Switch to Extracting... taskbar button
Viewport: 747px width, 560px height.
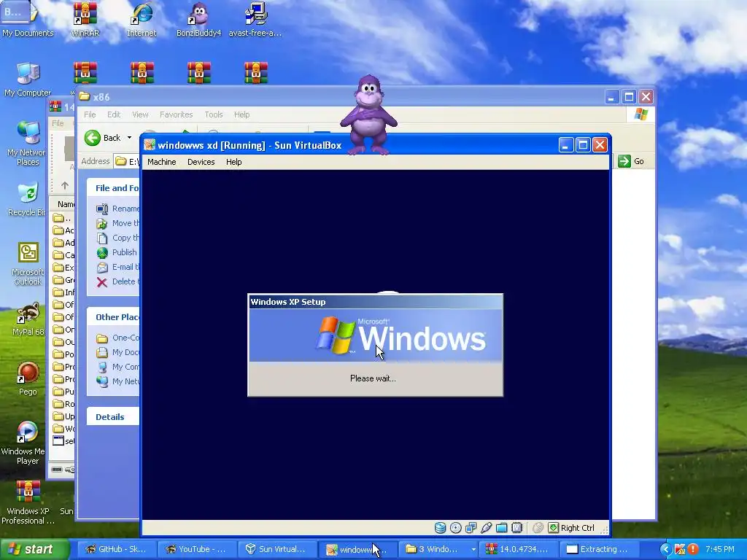pyautogui.click(x=599, y=549)
